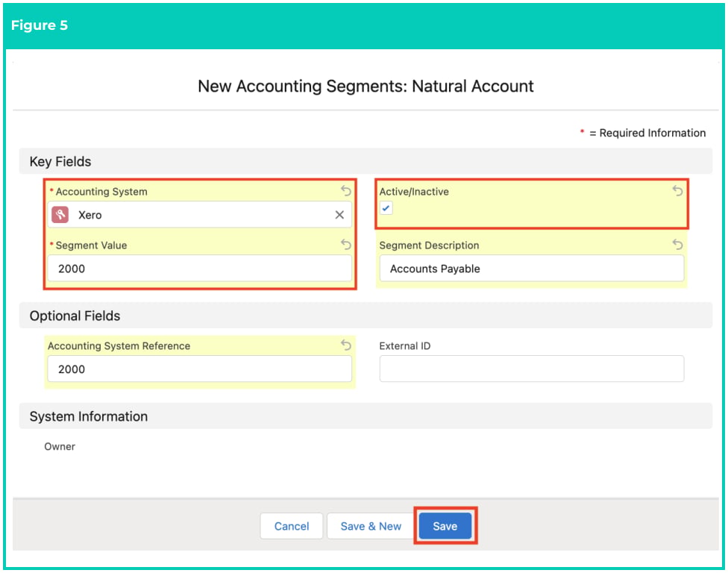This screenshot has width=728, height=573.
Task: Undo changes to Active/Inactive field
Action: [677, 190]
